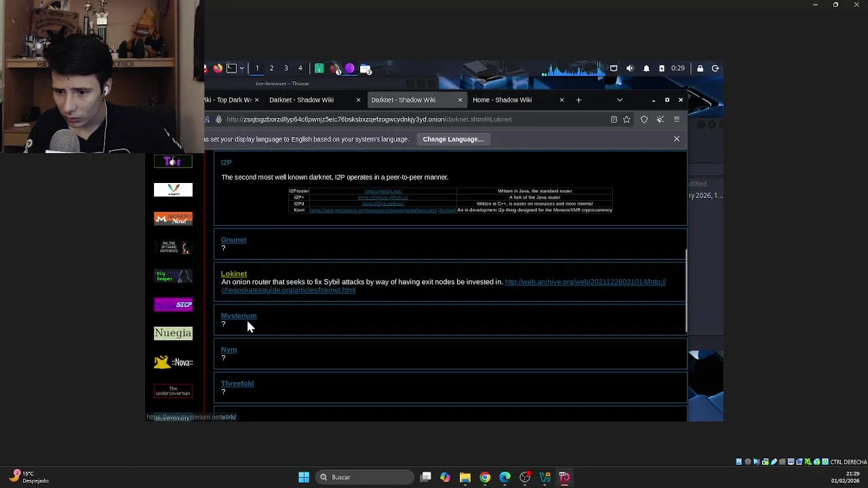
Task: Launch Copilot from the taskbar
Action: pyautogui.click(x=445, y=477)
